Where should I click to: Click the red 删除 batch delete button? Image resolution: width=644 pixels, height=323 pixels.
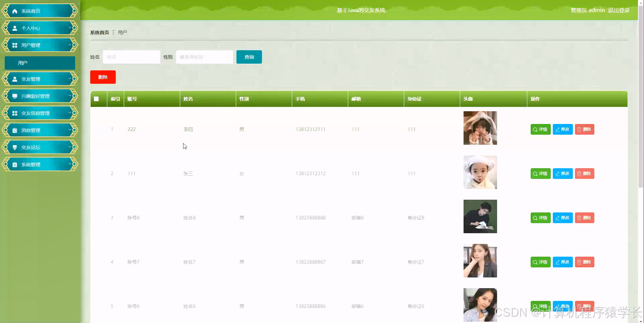103,77
